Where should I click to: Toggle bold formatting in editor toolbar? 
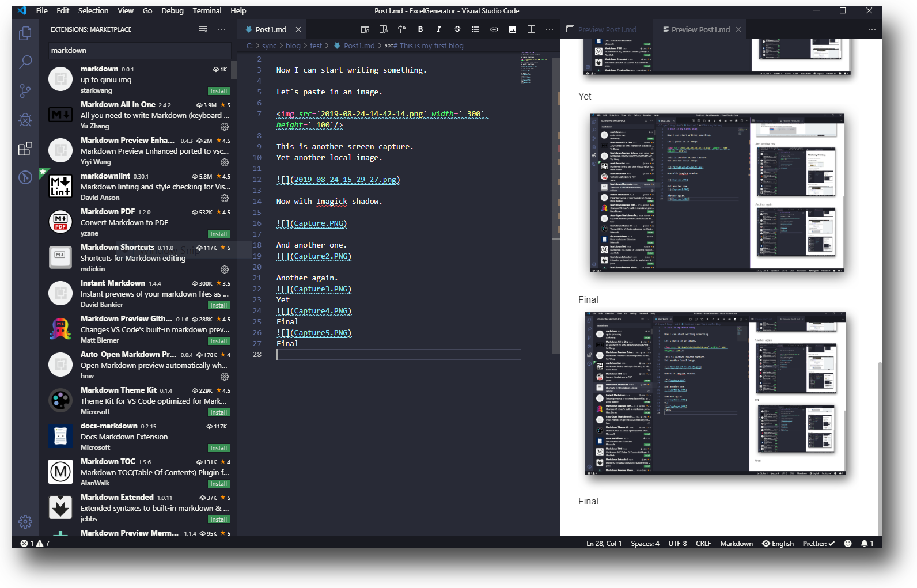tap(420, 29)
